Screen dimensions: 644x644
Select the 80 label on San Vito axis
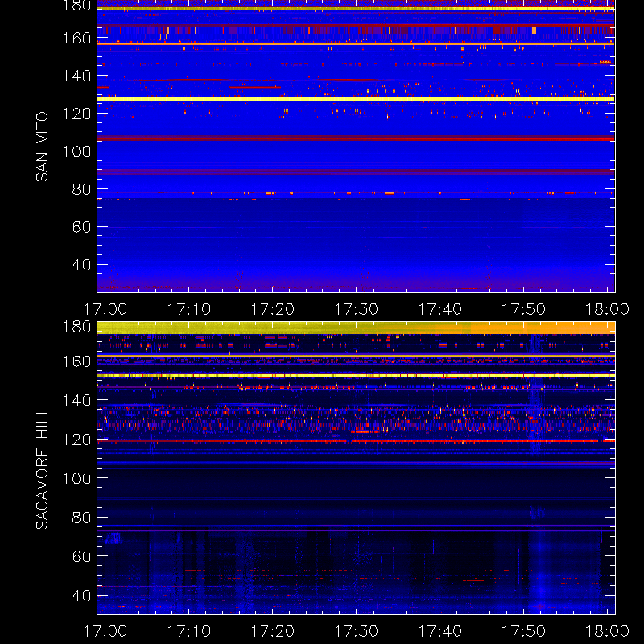point(81,189)
